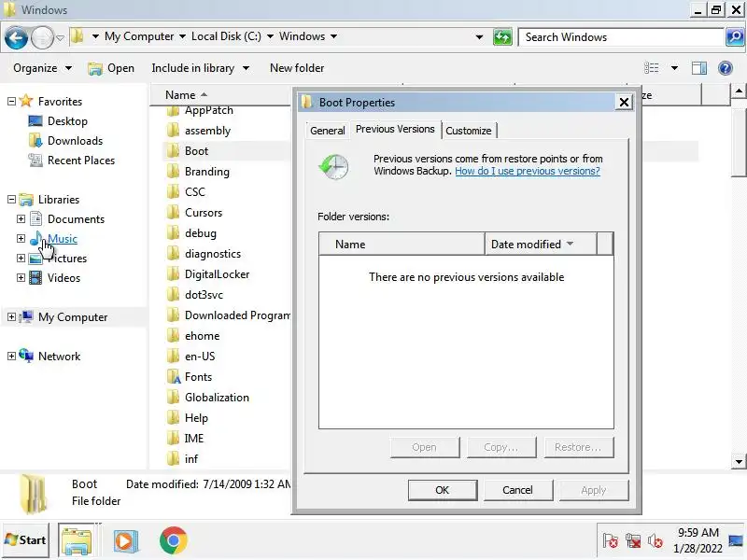
Task: Click the volume speaker tray icon
Action: pyautogui.click(x=655, y=541)
